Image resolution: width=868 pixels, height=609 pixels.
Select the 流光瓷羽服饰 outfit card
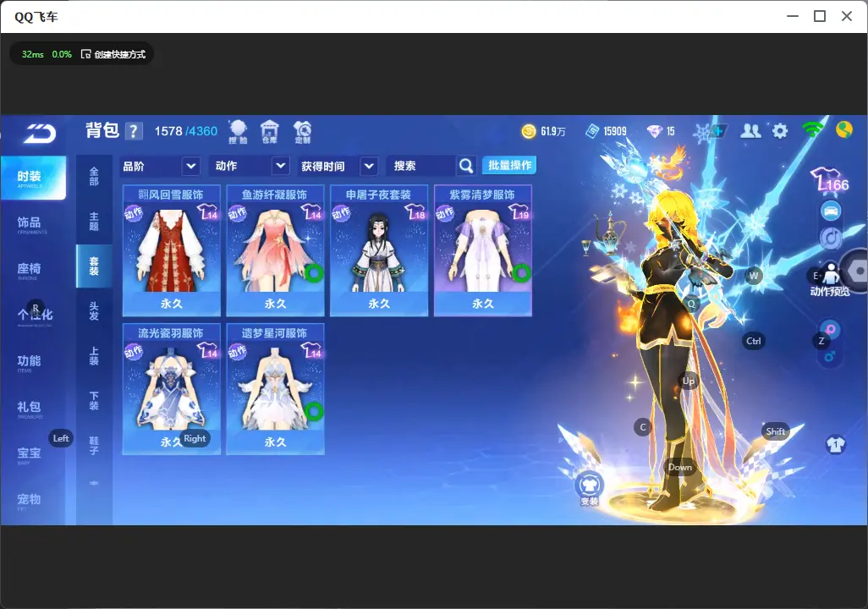172,389
